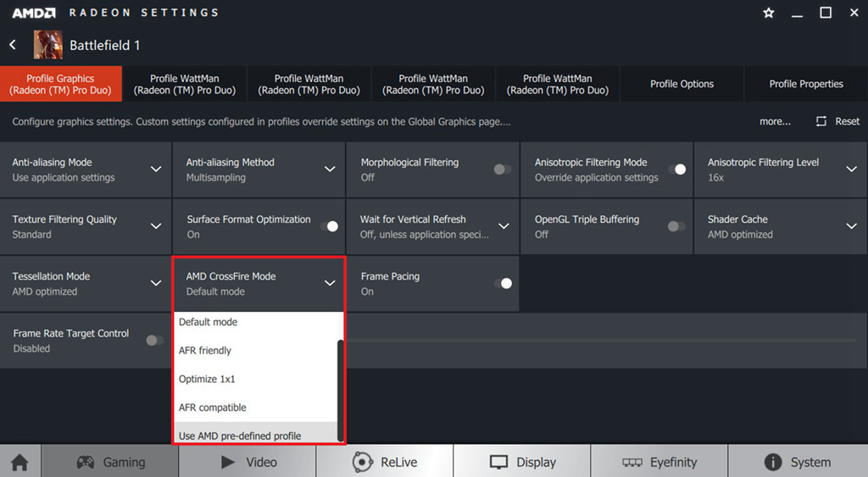Click the Battlefield 1 game thumbnail

click(x=48, y=45)
